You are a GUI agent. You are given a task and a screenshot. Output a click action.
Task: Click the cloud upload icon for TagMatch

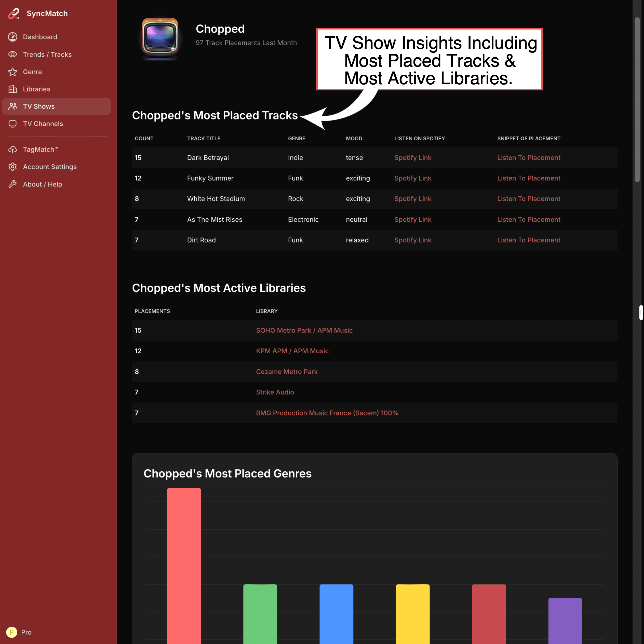click(13, 150)
